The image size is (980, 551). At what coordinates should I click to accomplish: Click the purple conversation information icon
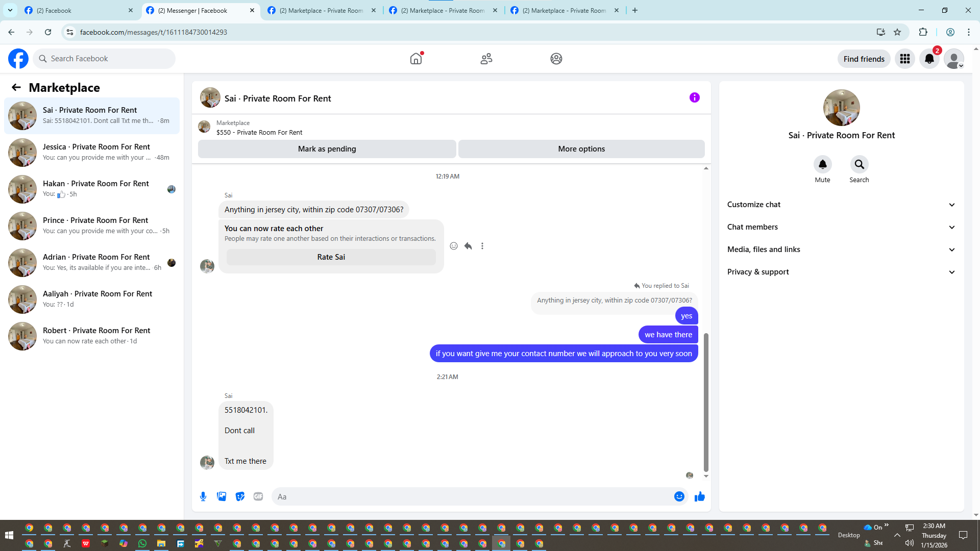[694, 97]
